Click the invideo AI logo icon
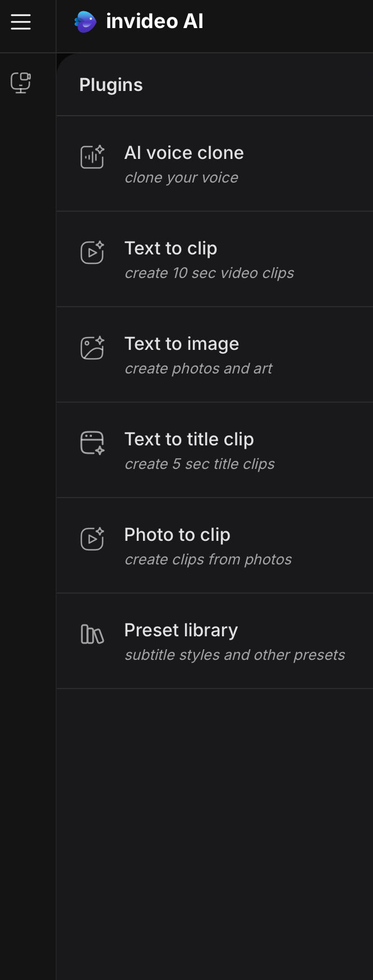Screen dimensions: 373x980 85,22
